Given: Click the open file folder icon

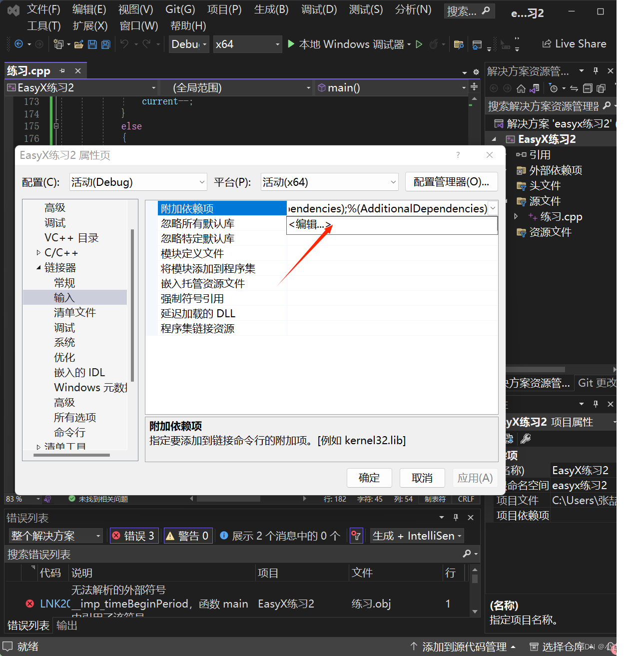Looking at the screenshot, I should tap(78, 44).
